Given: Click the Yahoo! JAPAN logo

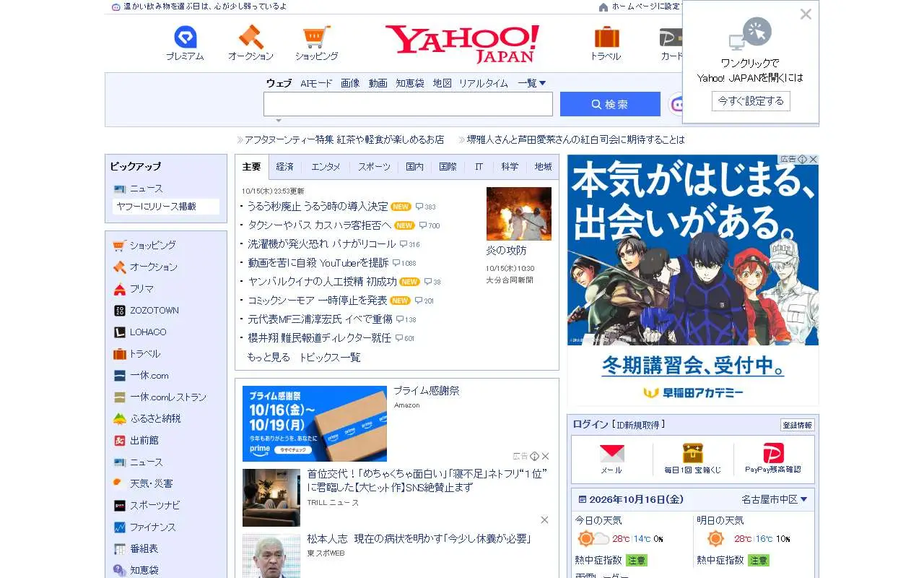Looking at the screenshot, I should point(462,43).
